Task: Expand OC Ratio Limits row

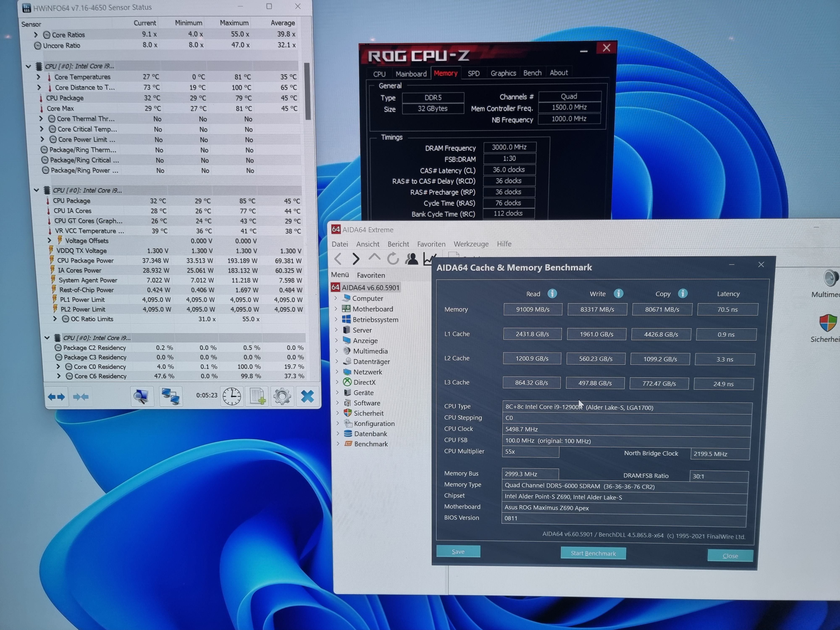Action: point(55,319)
